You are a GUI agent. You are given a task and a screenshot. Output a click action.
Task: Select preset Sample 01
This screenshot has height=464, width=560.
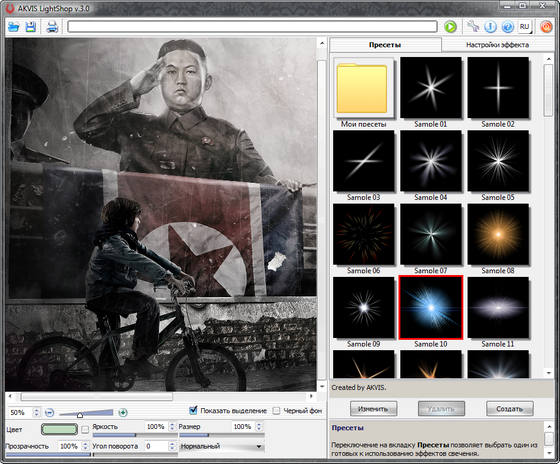click(x=431, y=88)
